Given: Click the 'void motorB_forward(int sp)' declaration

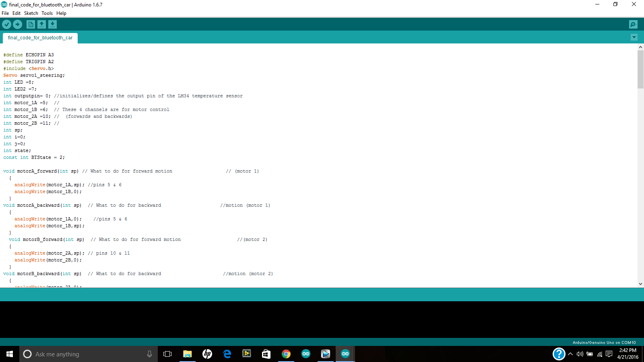Looking at the screenshot, I should tap(47, 239).
